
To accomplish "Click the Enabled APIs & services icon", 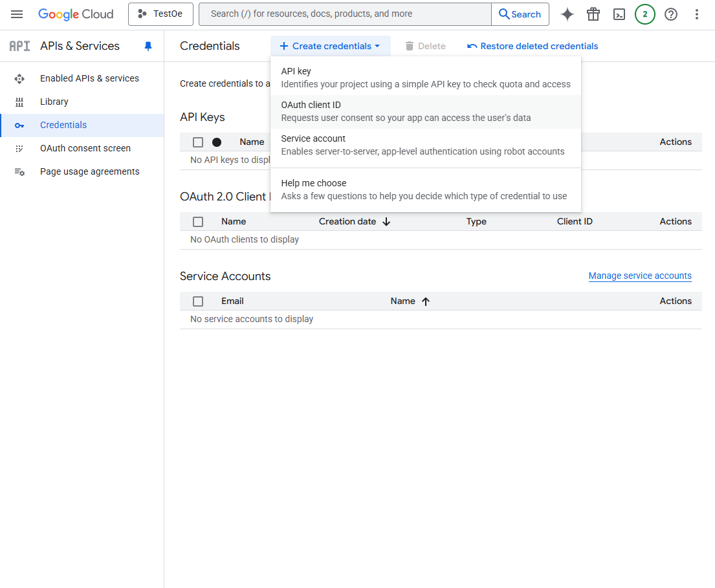I will (x=19, y=79).
